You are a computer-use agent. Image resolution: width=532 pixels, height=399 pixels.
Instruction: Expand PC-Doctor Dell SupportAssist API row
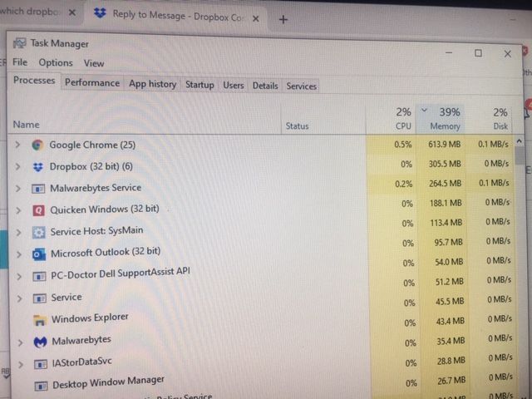pos(19,277)
